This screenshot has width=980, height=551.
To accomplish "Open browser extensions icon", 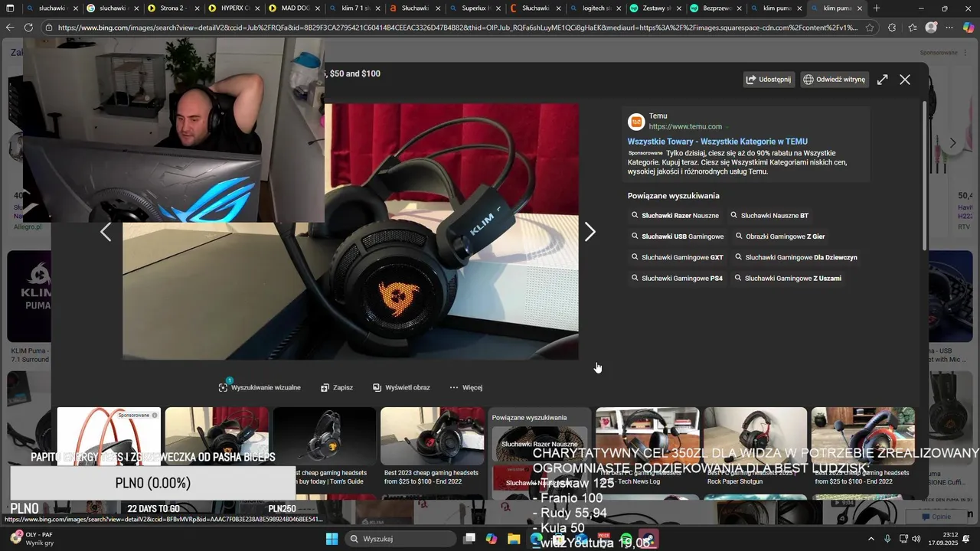I will point(891,28).
